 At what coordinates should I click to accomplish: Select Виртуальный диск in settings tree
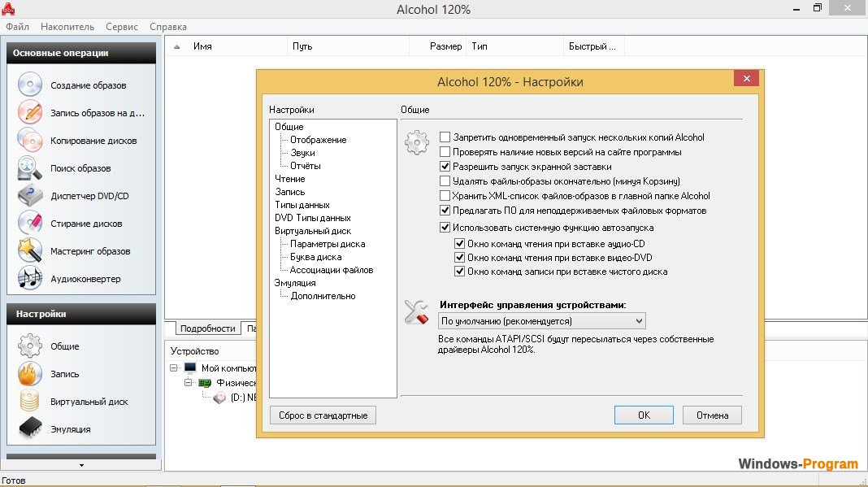[313, 231]
